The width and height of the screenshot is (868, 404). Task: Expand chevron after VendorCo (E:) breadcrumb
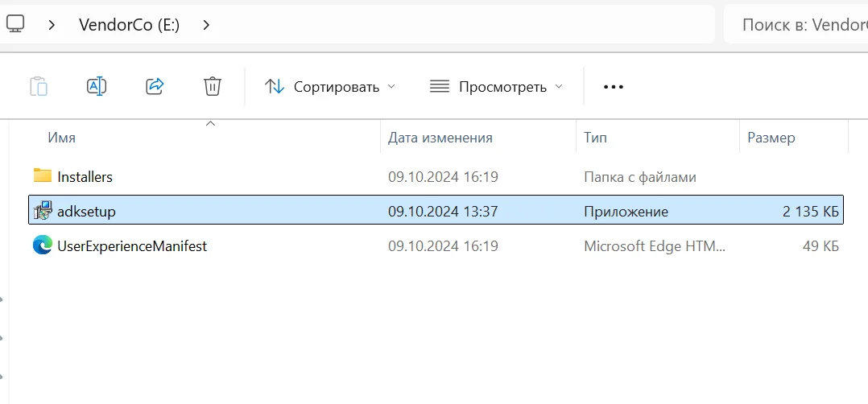click(206, 25)
